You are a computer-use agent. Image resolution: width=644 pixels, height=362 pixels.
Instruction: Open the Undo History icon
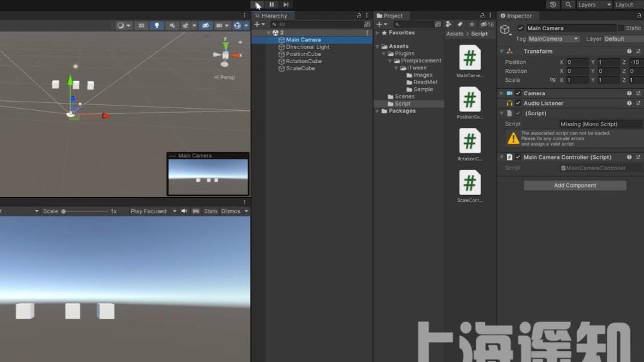(x=553, y=5)
